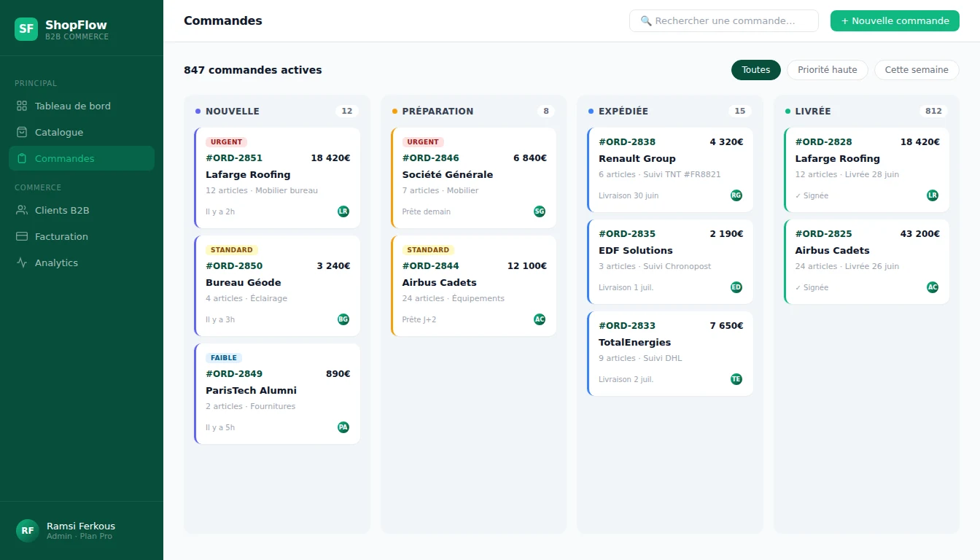Click the LIVRÉE count badge 812
The width and height of the screenshot is (980, 560).
point(934,112)
